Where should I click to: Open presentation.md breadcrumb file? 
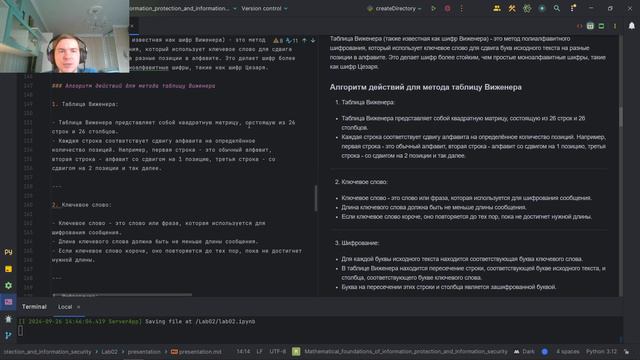[196, 351]
